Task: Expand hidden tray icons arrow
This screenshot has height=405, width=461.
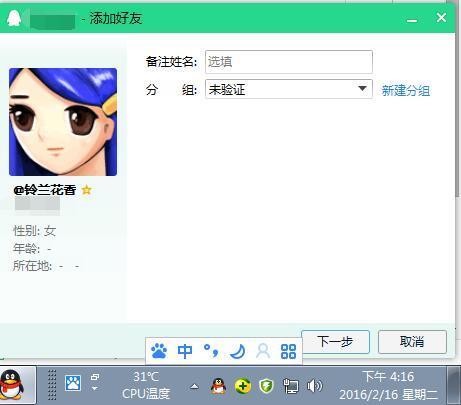Action: coord(194,387)
